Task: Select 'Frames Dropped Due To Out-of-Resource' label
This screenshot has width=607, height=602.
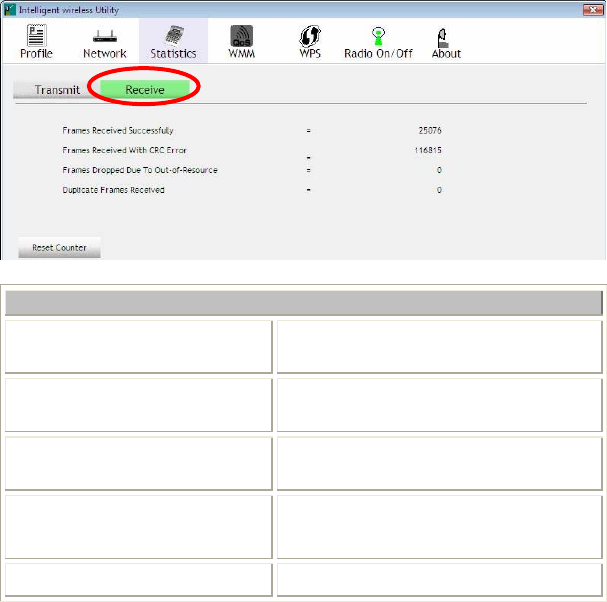Action: click(x=140, y=170)
